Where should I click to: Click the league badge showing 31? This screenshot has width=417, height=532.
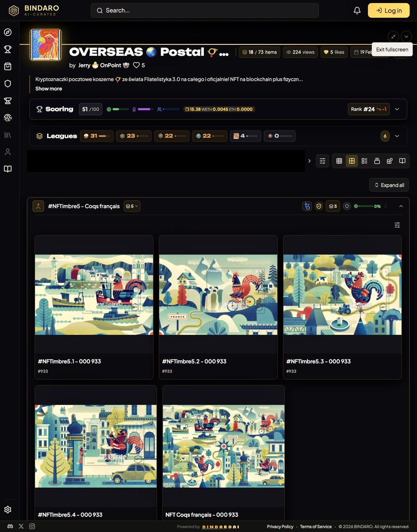[97, 136]
